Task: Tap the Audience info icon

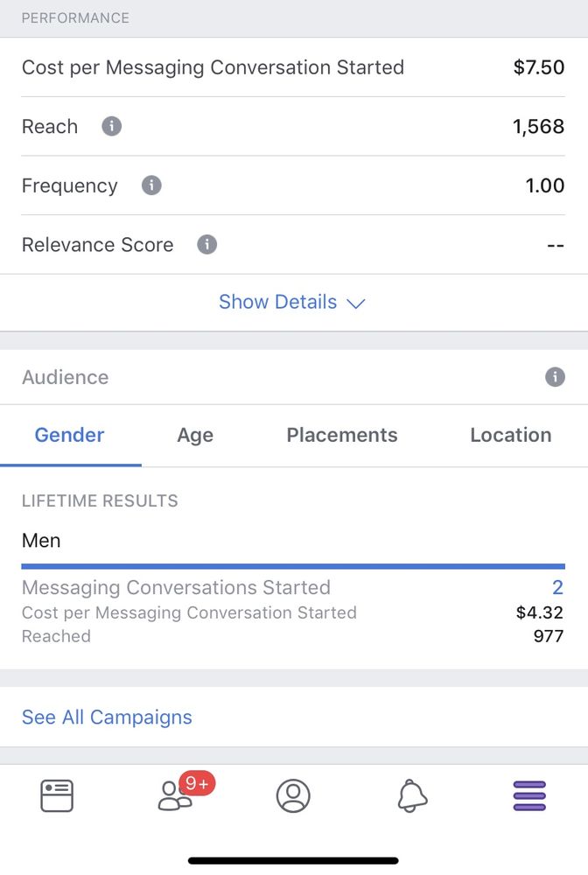Action: tap(555, 377)
